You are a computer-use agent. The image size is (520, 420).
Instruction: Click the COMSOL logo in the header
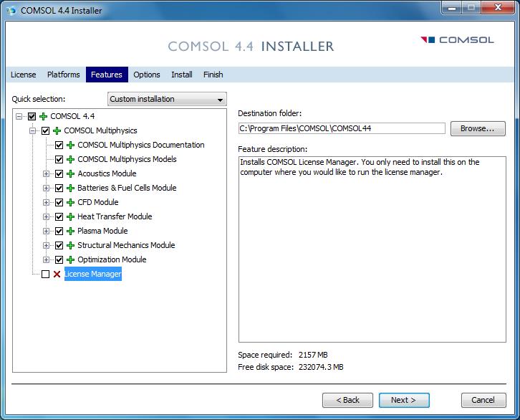[456, 40]
